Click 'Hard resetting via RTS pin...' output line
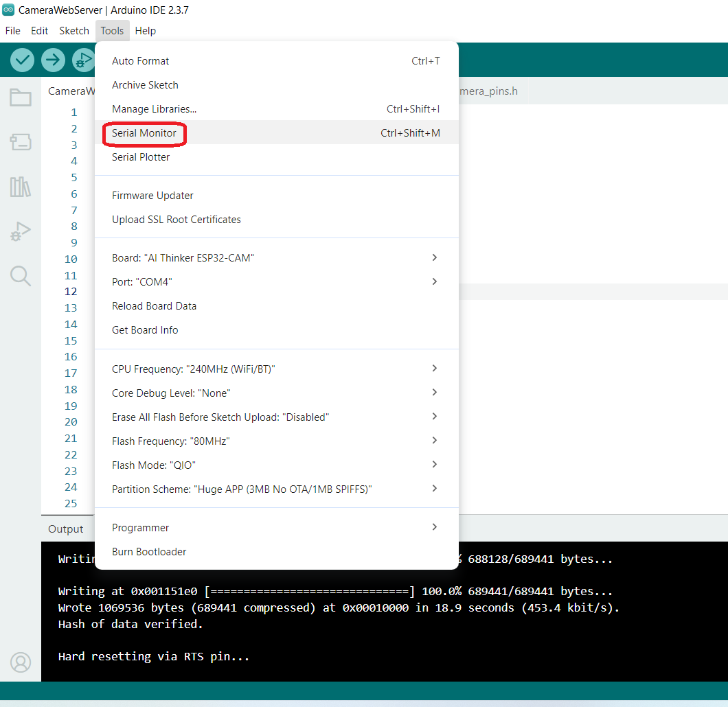Viewport: 728px width, 707px height. (x=154, y=657)
